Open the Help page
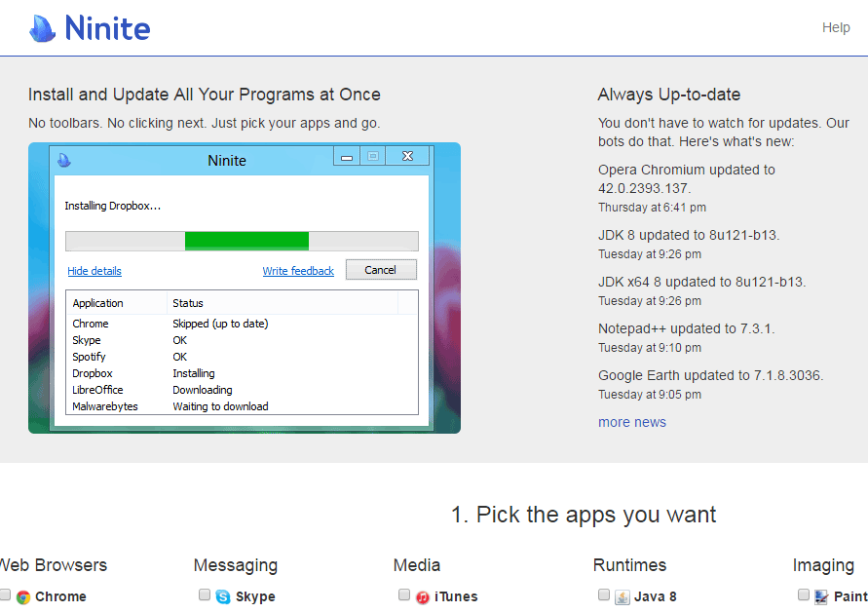 [835, 27]
